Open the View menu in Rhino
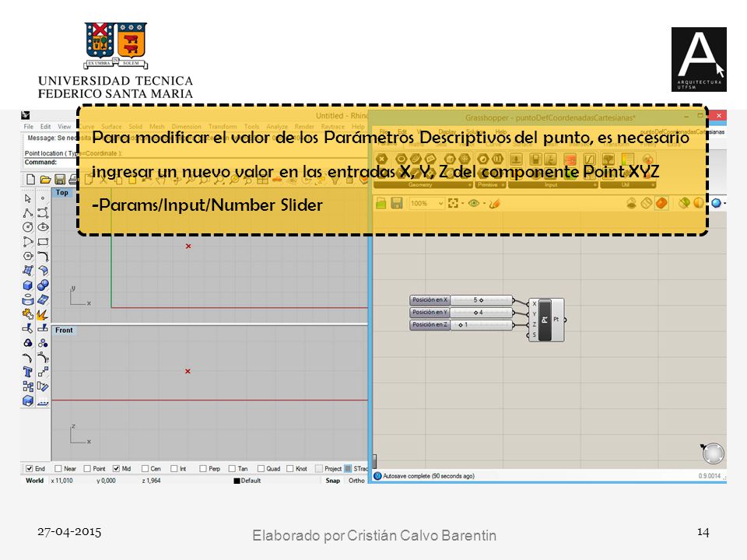 click(x=65, y=127)
